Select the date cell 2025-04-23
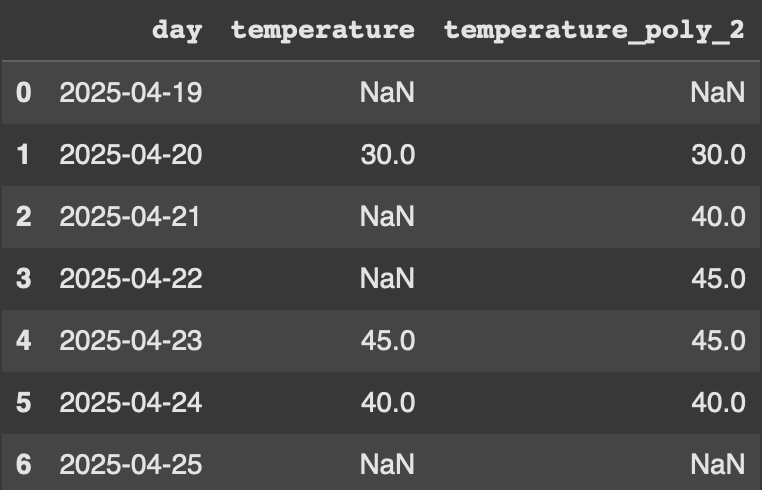This screenshot has height=490, width=762. [131, 340]
